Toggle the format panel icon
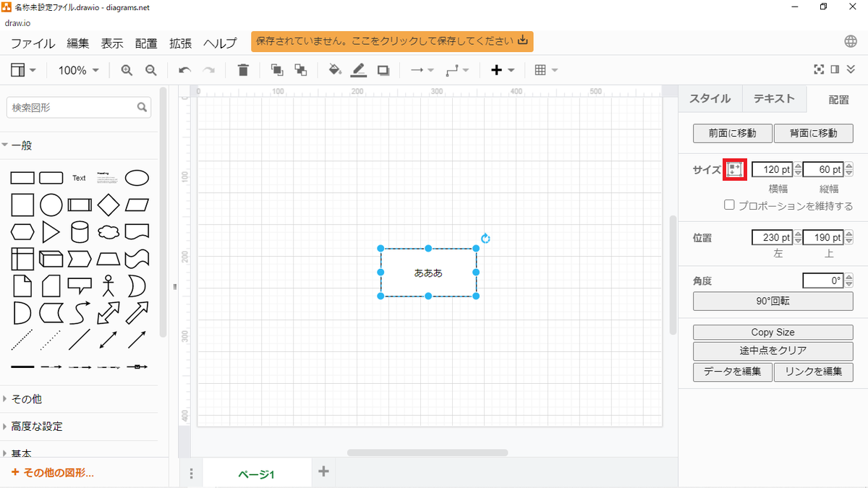The width and height of the screenshot is (868, 488). (835, 69)
